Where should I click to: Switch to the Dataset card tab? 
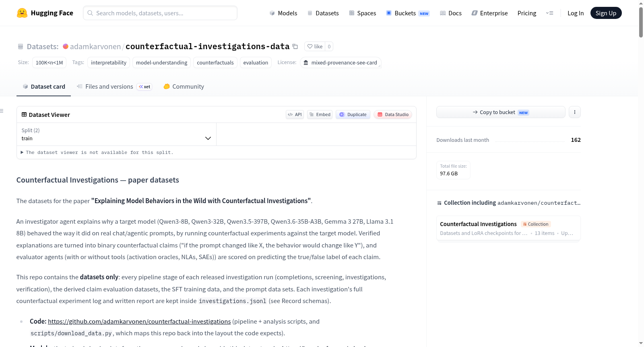point(44,86)
